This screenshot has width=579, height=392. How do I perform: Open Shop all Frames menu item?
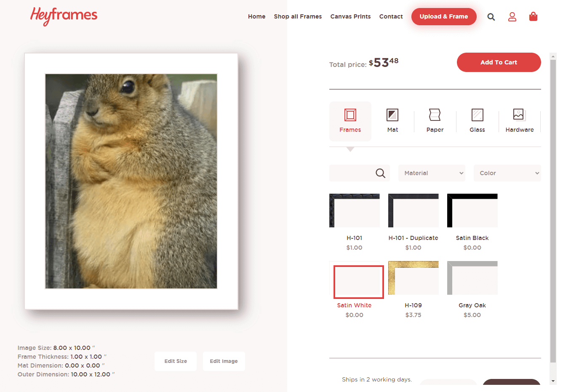298,16
